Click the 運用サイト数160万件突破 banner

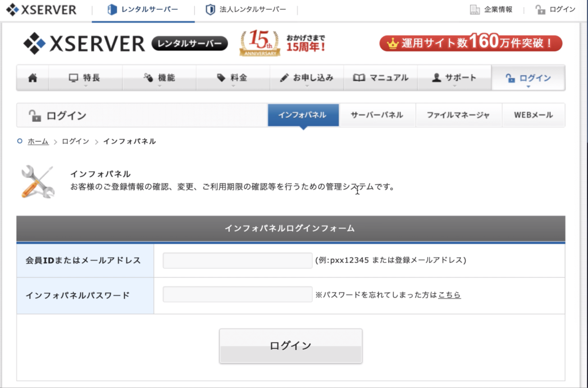(x=470, y=43)
